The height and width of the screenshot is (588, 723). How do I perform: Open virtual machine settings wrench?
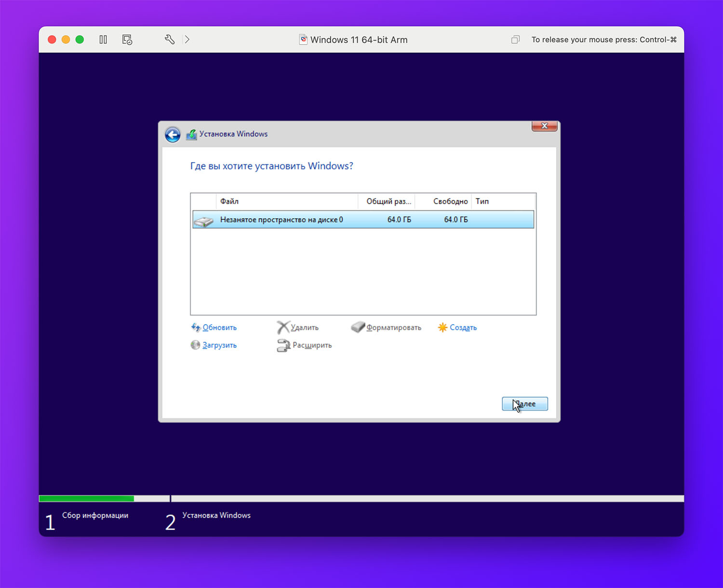coord(169,40)
